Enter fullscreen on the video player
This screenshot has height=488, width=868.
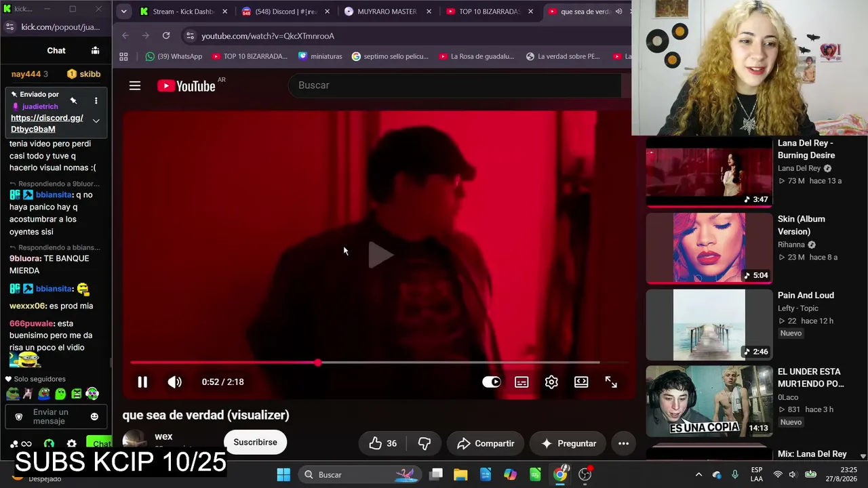tap(611, 382)
